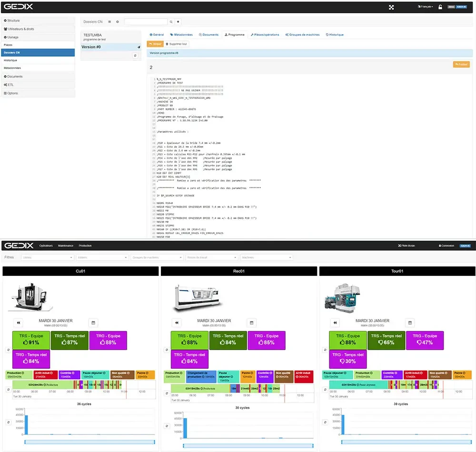476x452 pixels.
Task: Focus the Dossiers CN search field
Action: pyautogui.click(x=146, y=22)
